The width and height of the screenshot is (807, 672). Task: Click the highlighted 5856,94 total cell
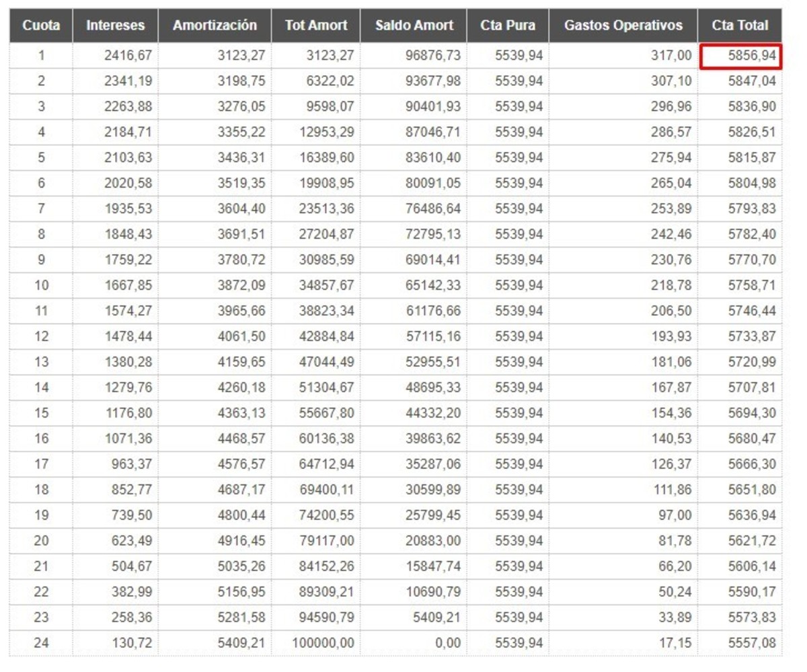click(740, 56)
